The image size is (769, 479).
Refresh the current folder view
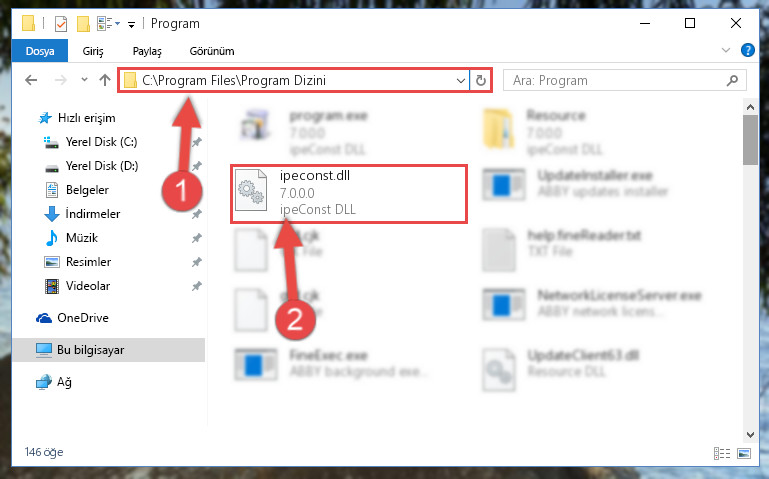coord(481,80)
